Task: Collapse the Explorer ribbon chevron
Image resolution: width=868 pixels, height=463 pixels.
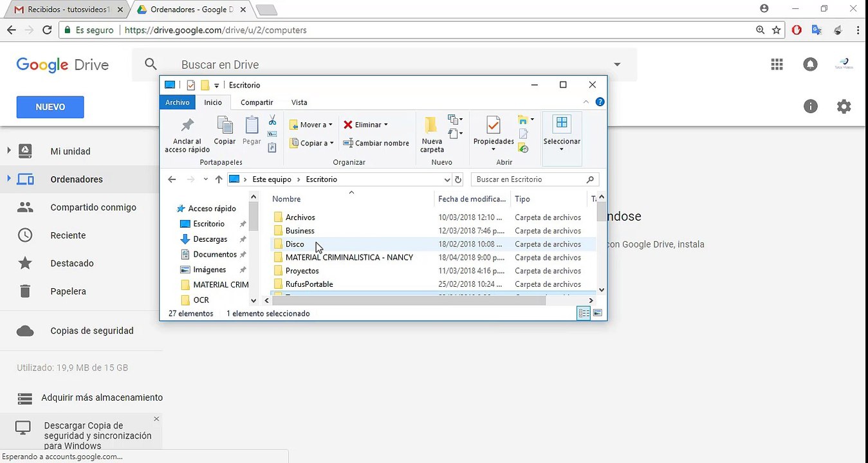Action: tap(586, 102)
